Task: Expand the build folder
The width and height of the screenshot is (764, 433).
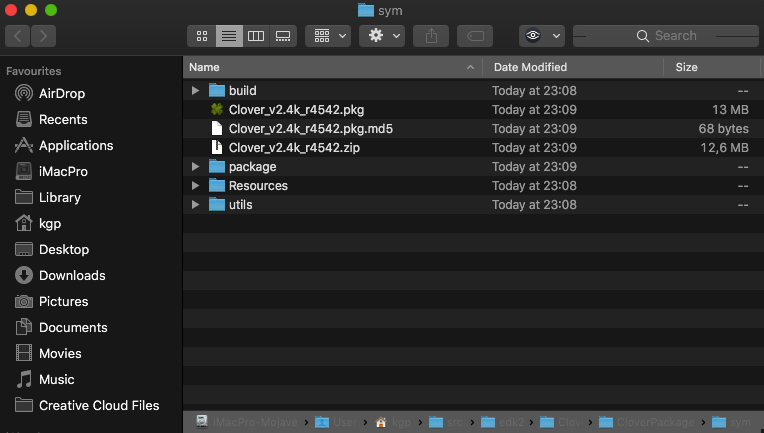Action: click(195, 91)
